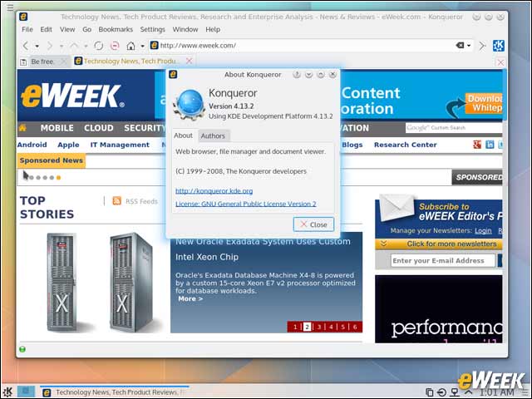The image size is (532, 399).
Task: Open the Window menu
Action: pos(185,30)
